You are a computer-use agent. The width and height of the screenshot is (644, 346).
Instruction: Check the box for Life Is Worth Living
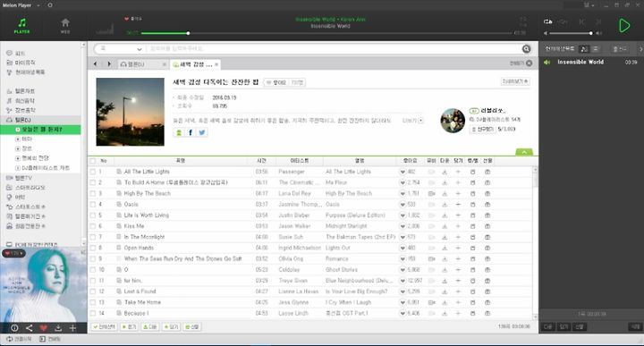(x=93, y=215)
